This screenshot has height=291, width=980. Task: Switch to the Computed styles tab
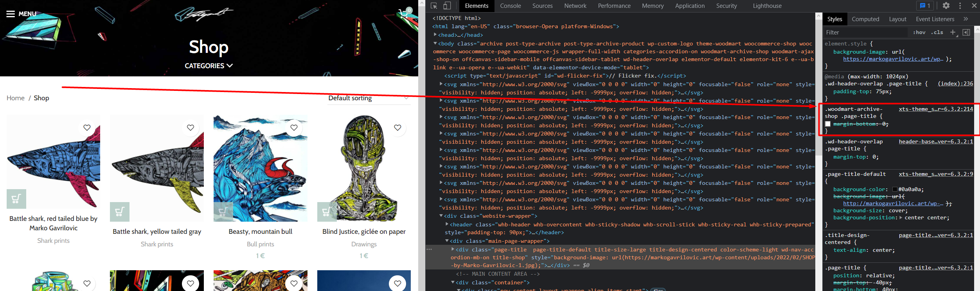[x=865, y=19]
